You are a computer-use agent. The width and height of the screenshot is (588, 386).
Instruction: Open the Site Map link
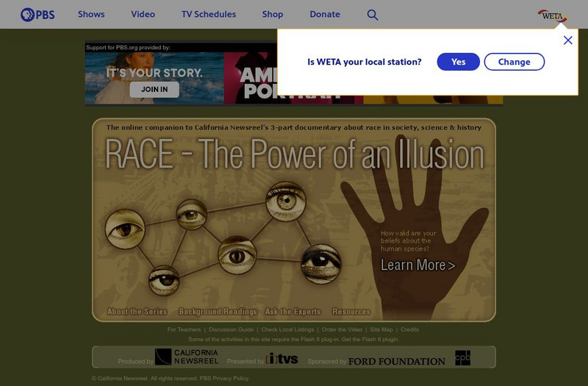pyautogui.click(x=381, y=329)
